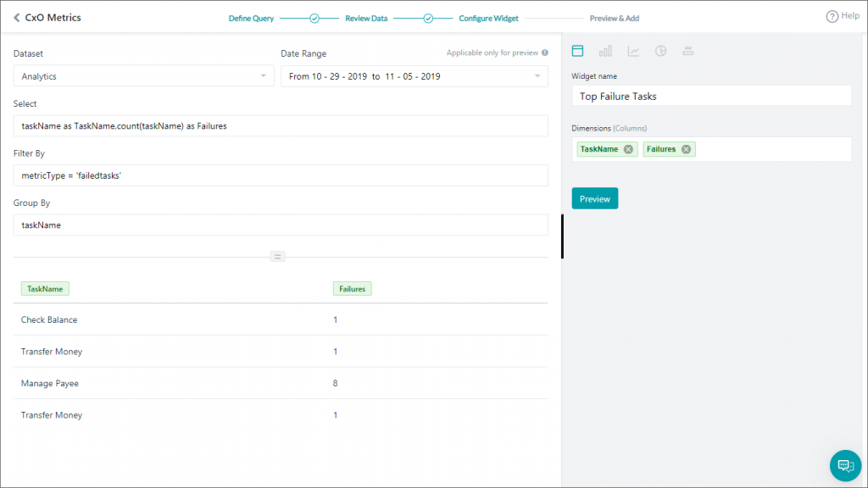Image resolution: width=868 pixels, height=488 pixels.
Task: Select the summary card widget icon
Action: [x=687, y=51]
